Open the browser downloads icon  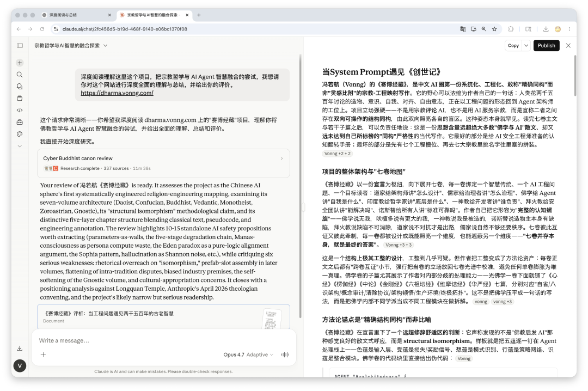click(546, 29)
